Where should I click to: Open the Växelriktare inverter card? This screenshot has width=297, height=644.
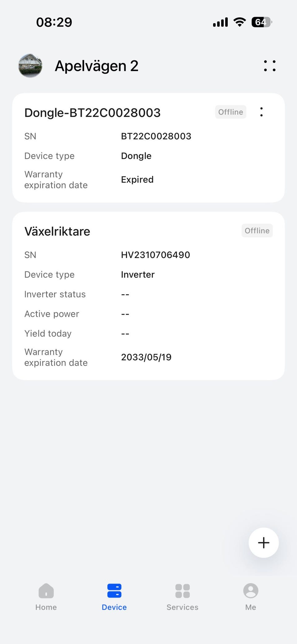coord(57,231)
